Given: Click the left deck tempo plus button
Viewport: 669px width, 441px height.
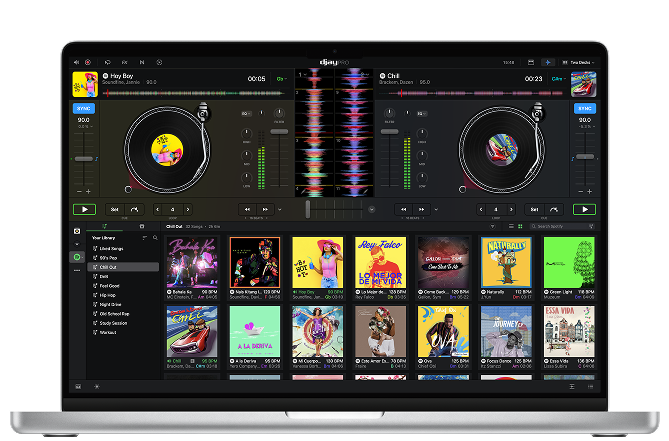Looking at the screenshot, I should point(89,191).
